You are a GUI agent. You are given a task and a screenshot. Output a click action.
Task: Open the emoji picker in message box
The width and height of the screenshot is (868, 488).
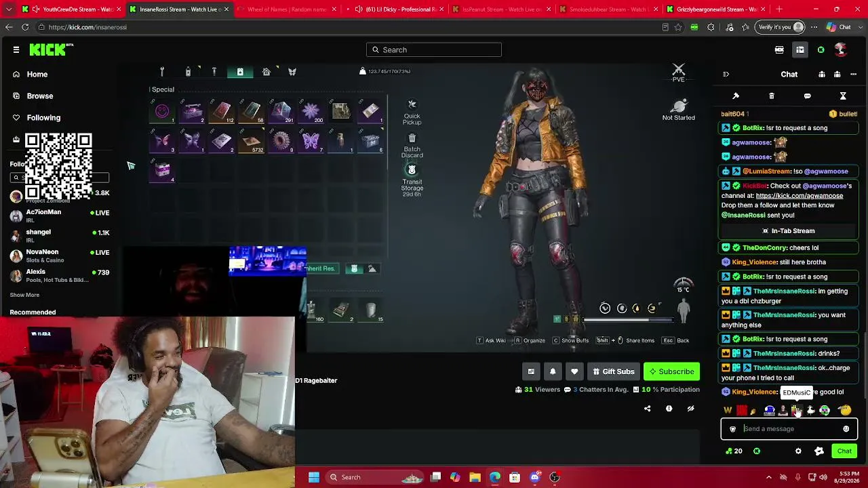click(x=846, y=429)
